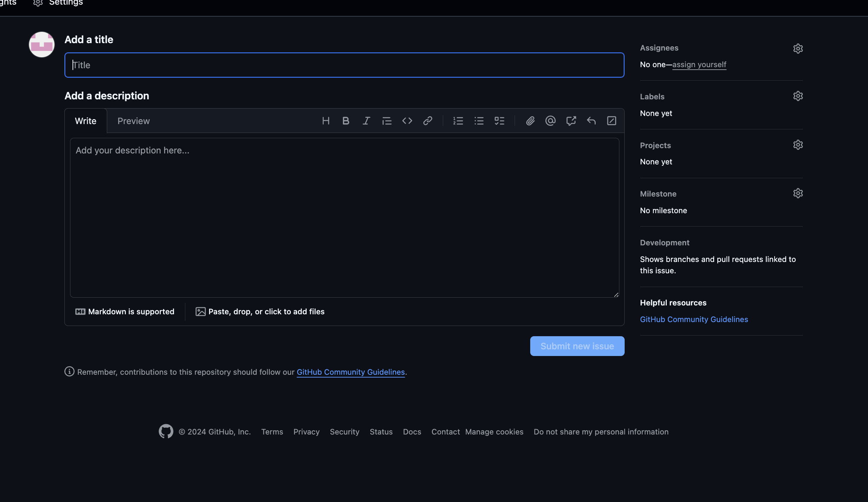This screenshot has width=868, height=502.
Task: Open the Privacy footer link
Action: tap(306, 432)
